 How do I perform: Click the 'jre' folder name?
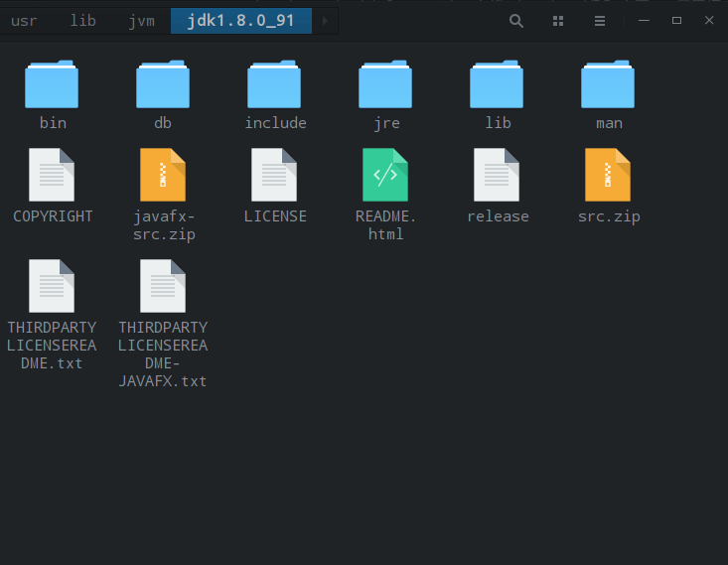(386, 123)
